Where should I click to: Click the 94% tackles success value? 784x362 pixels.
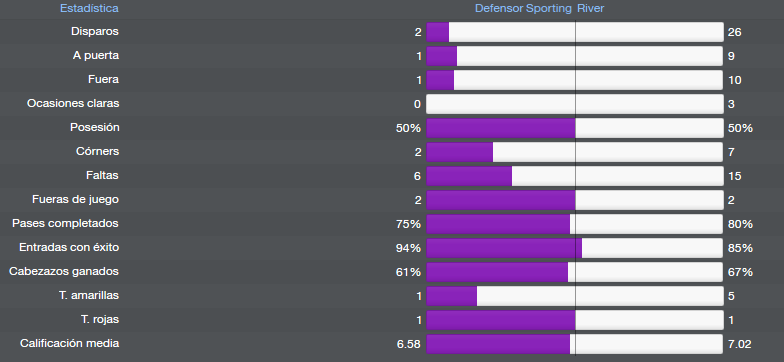(x=408, y=248)
